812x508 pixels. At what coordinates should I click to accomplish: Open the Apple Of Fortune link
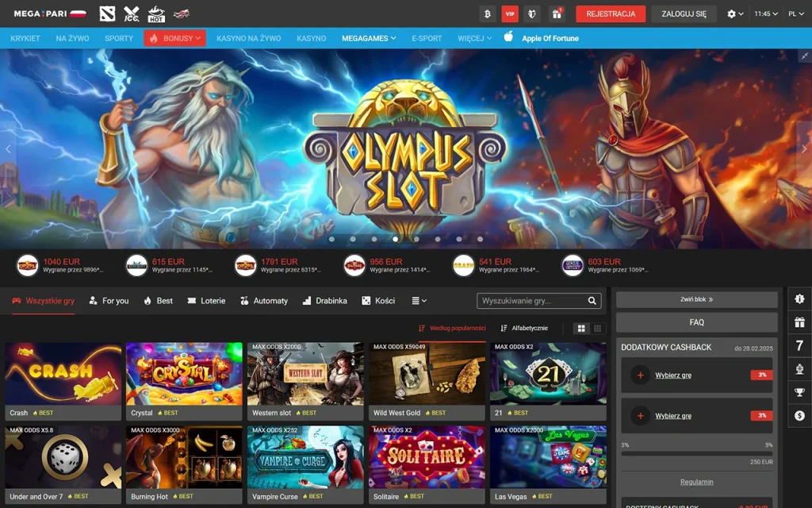point(550,38)
